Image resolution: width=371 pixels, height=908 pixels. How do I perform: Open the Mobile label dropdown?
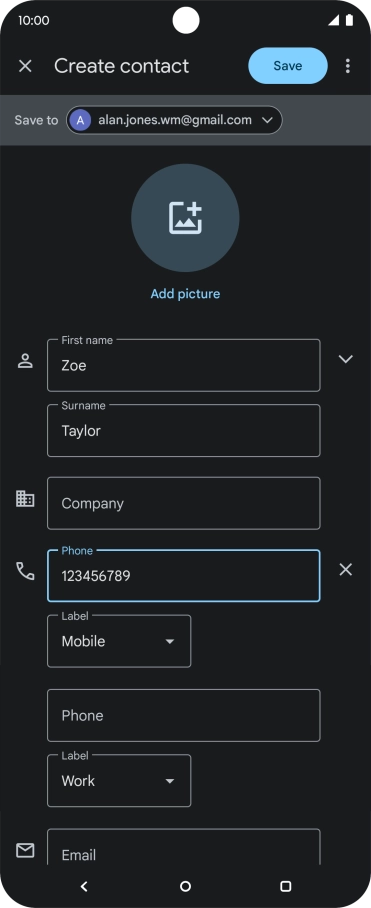(x=119, y=641)
